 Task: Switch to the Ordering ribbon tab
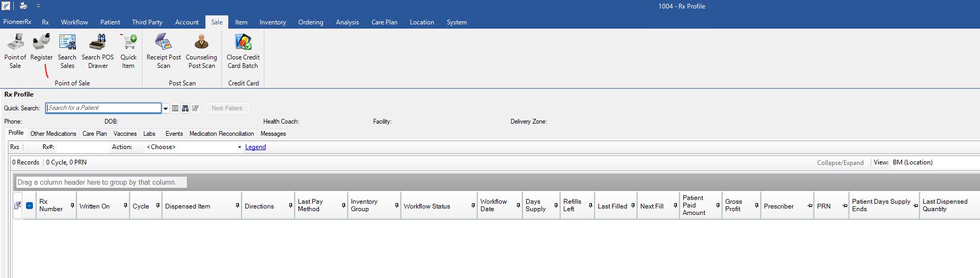(311, 22)
